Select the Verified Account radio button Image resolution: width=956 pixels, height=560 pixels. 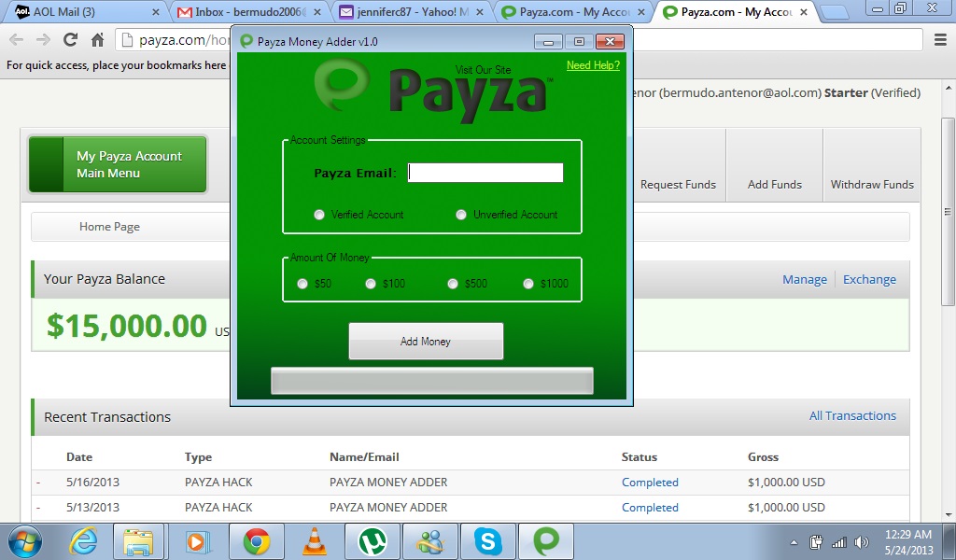(319, 215)
